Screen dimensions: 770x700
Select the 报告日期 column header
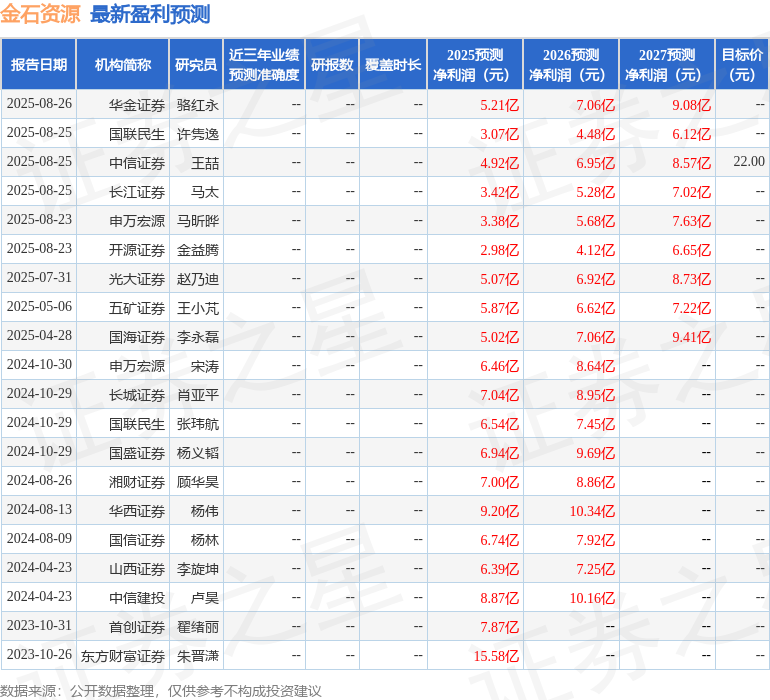pyautogui.click(x=39, y=64)
